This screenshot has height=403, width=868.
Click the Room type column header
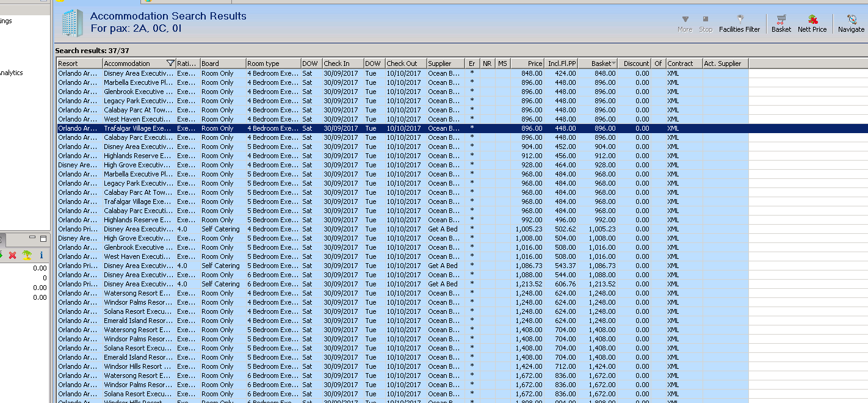point(272,64)
